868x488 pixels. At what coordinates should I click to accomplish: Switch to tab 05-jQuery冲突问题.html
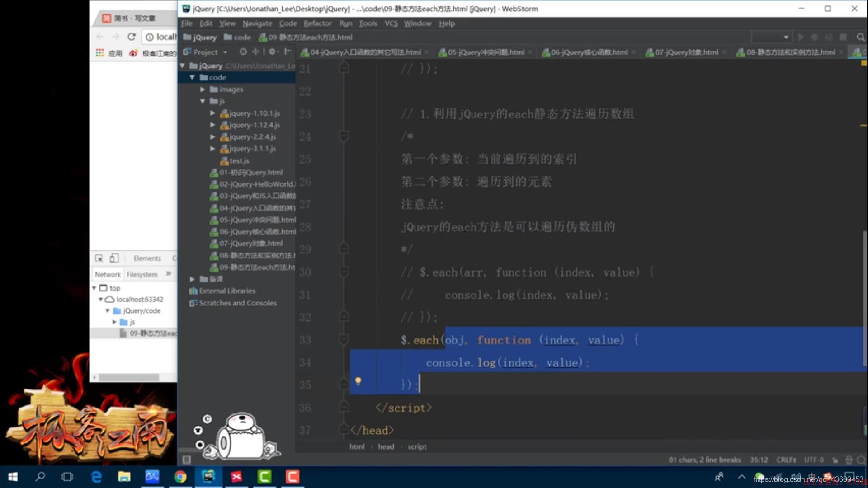[x=486, y=52]
